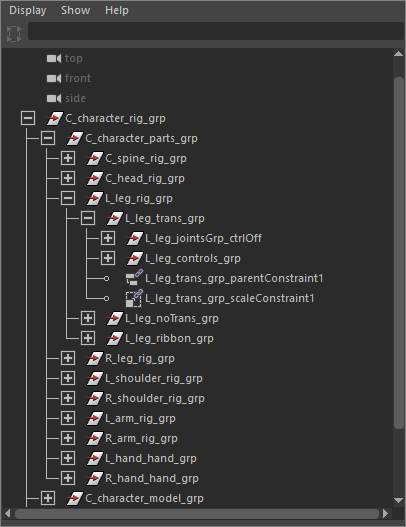Click the outliner search filter icon

tap(14, 34)
